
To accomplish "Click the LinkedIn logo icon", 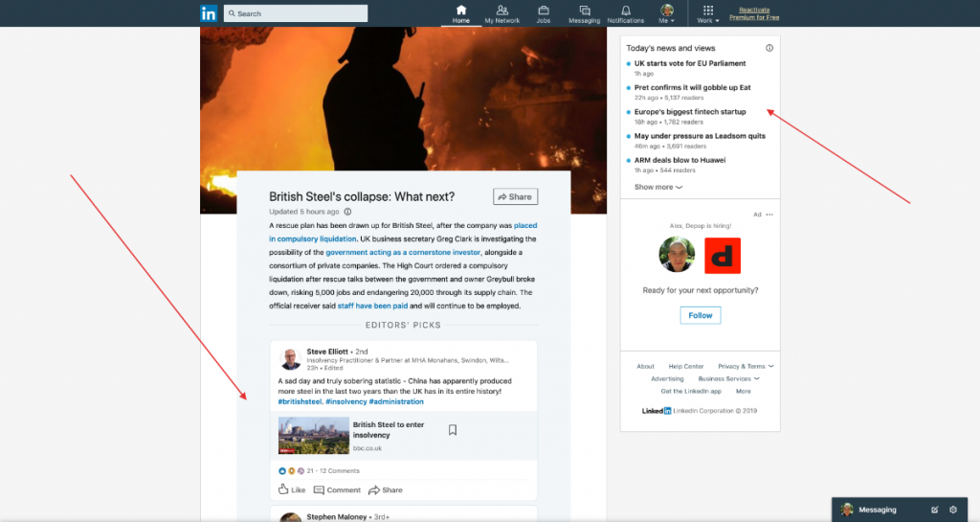I will click(209, 13).
